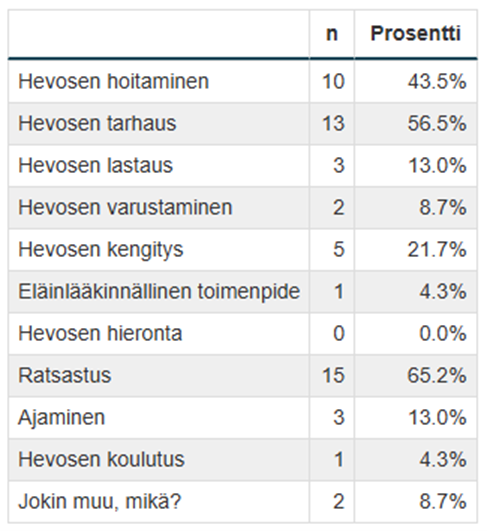Select the 'Jokin muu, mikä?' row
Screen dimensions: 487x531
tap(243, 502)
